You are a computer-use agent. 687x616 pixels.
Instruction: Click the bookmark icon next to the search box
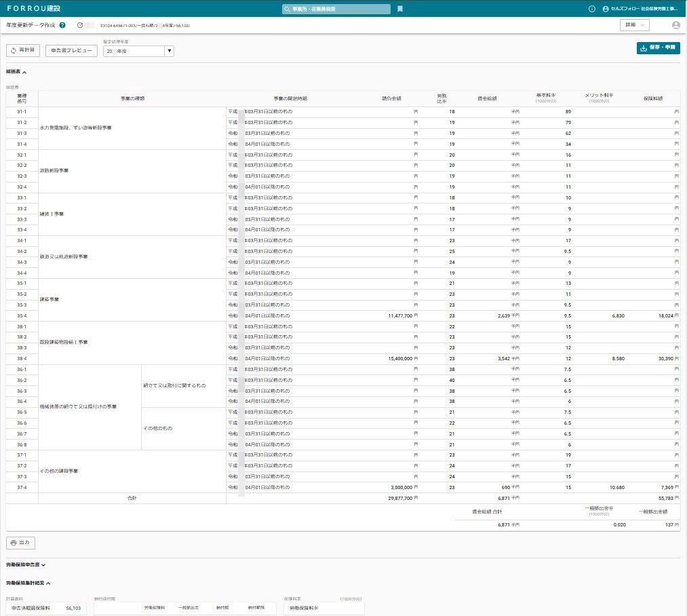[400, 9]
